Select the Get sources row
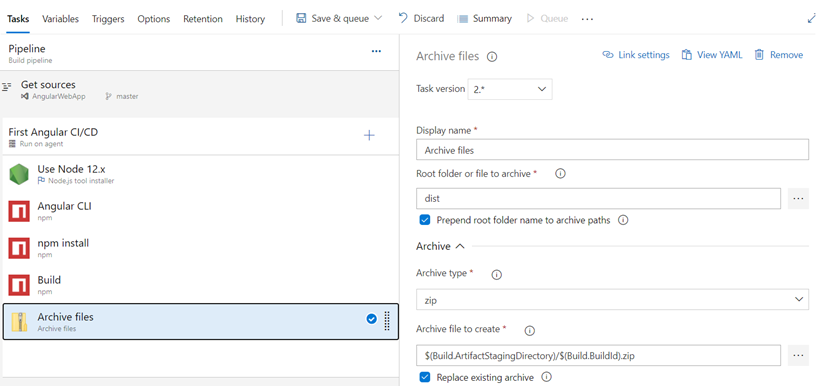Image resolution: width=827 pixels, height=386 pixels. point(199,90)
